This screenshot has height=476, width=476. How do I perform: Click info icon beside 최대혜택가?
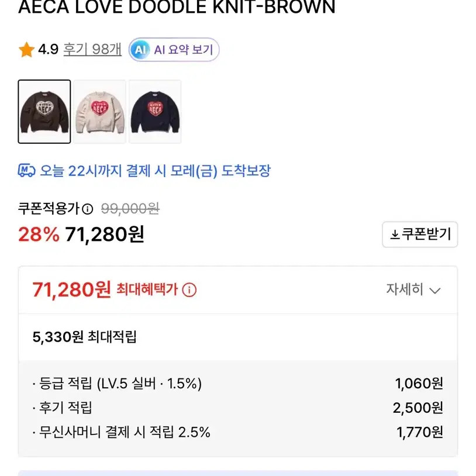coord(189,289)
